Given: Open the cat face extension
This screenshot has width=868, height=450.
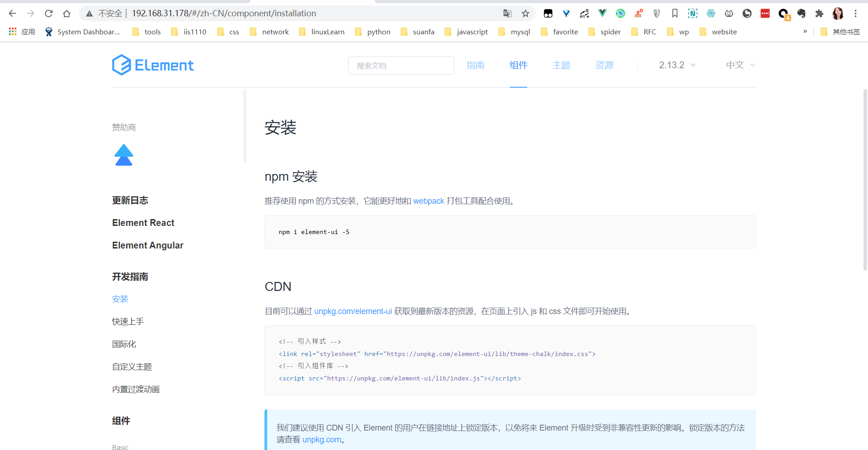Looking at the screenshot, I should pos(729,14).
